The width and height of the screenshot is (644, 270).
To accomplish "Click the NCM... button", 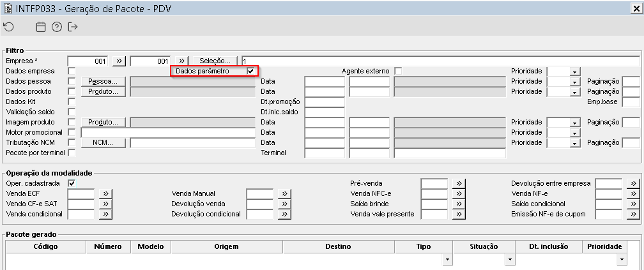I will tap(103, 143).
